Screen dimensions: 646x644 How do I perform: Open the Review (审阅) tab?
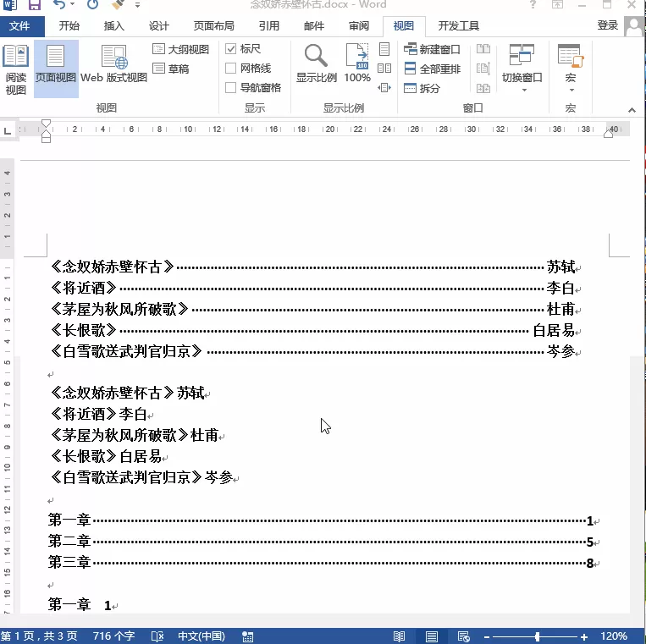(x=359, y=26)
